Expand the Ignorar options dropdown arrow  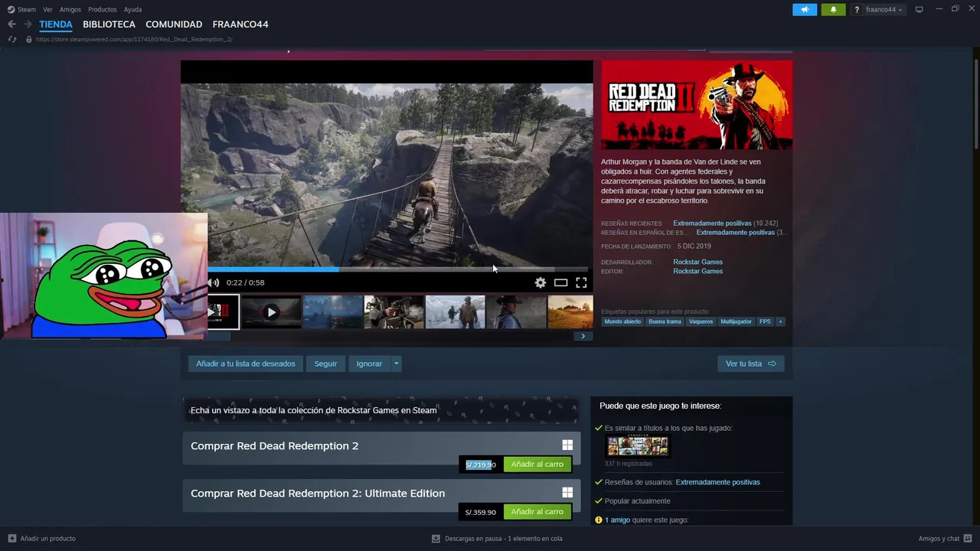click(x=396, y=364)
